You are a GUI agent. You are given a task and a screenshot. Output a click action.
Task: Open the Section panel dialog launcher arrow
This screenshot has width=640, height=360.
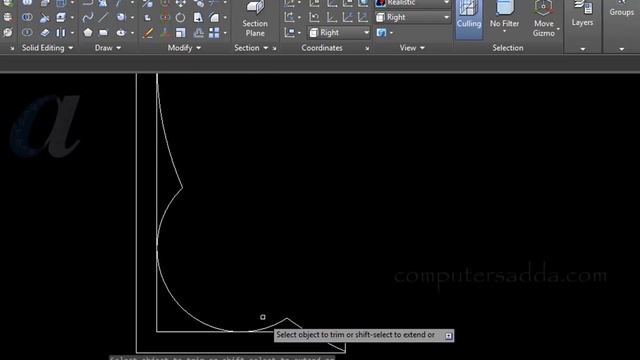(274, 49)
